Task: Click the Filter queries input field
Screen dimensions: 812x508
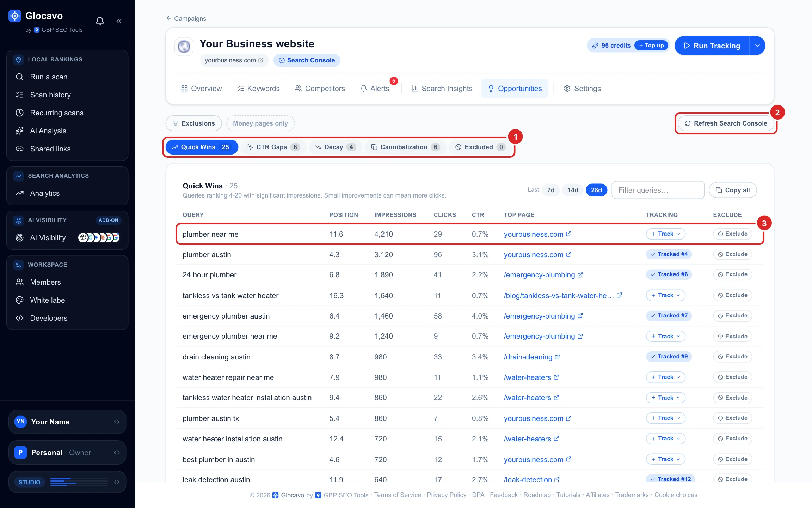Action: 658,190
